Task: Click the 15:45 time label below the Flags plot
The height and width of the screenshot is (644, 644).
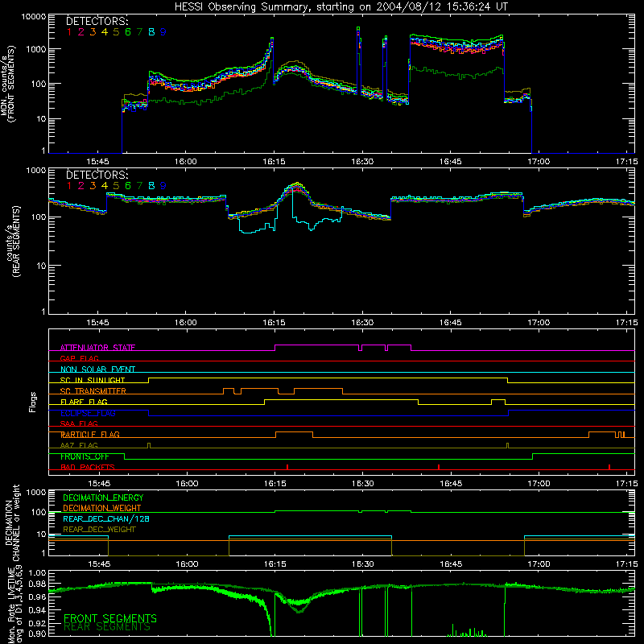Action: click(x=99, y=484)
